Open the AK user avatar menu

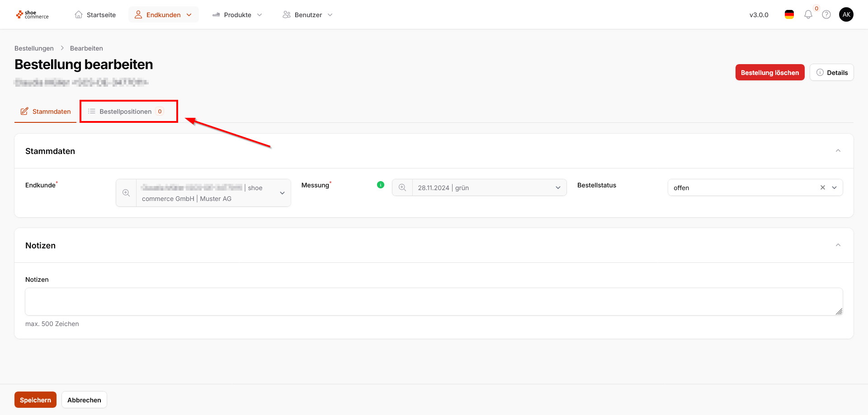(846, 15)
